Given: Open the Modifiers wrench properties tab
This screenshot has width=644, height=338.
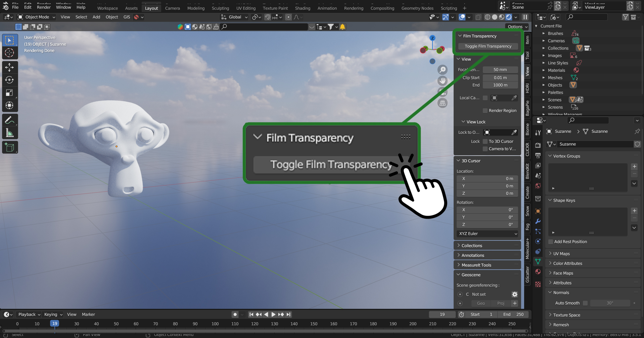Looking at the screenshot, I should [x=538, y=221].
